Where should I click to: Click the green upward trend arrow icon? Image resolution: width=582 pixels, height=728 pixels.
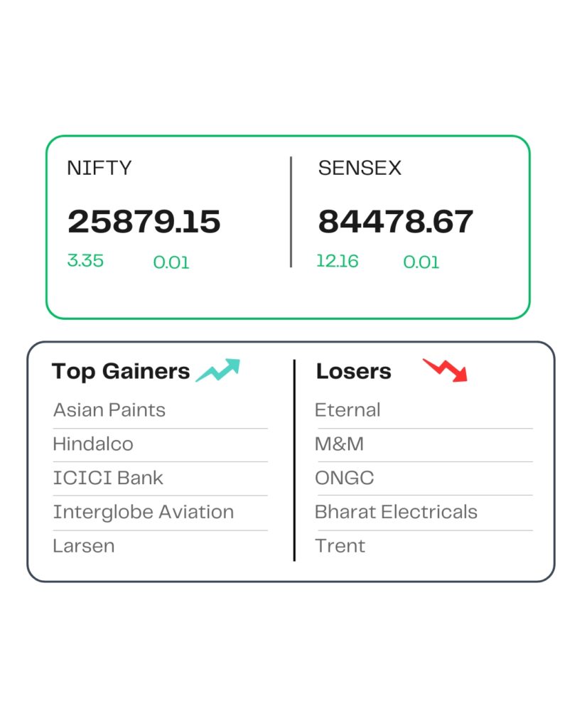click(x=218, y=370)
